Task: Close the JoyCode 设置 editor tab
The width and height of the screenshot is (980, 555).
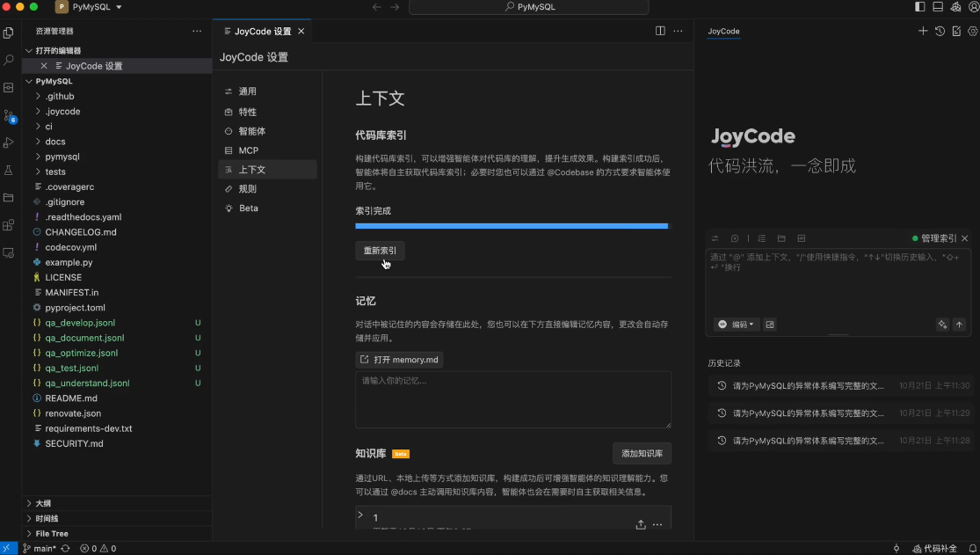Action: pos(301,32)
